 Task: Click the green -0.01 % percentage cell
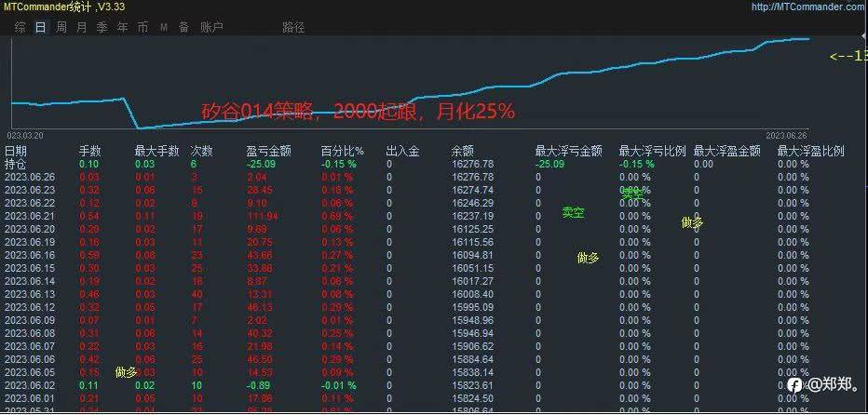tap(339, 385)
